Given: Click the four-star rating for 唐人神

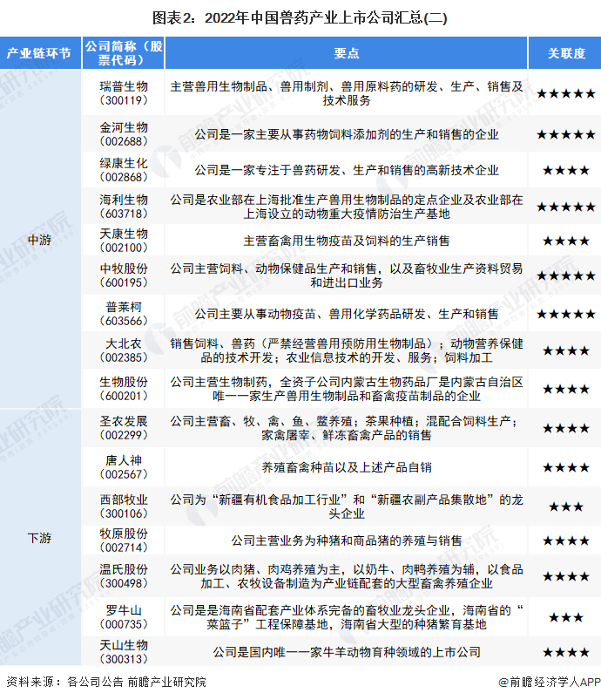Looking at the screenshot, I should [x=566, y=467].
